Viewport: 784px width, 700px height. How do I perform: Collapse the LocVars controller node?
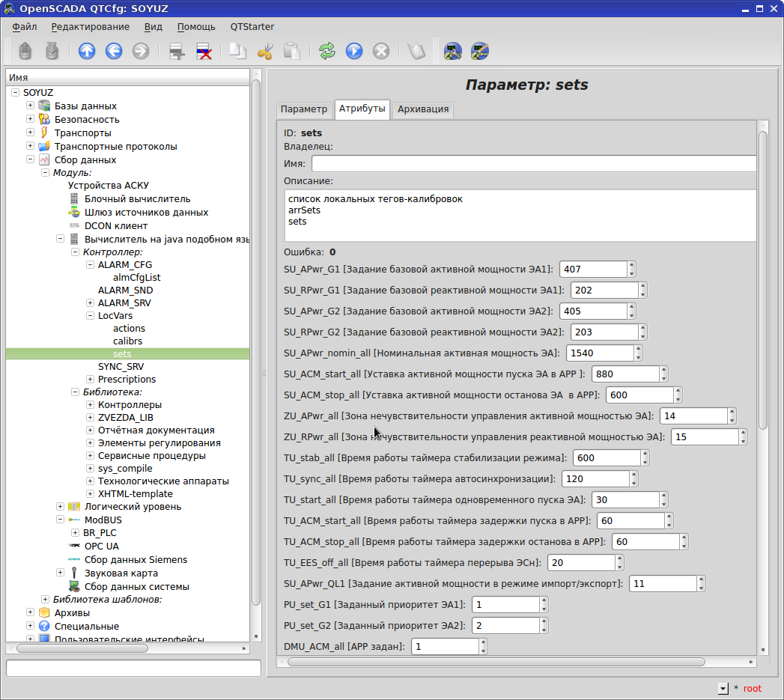tap(90, 315)
